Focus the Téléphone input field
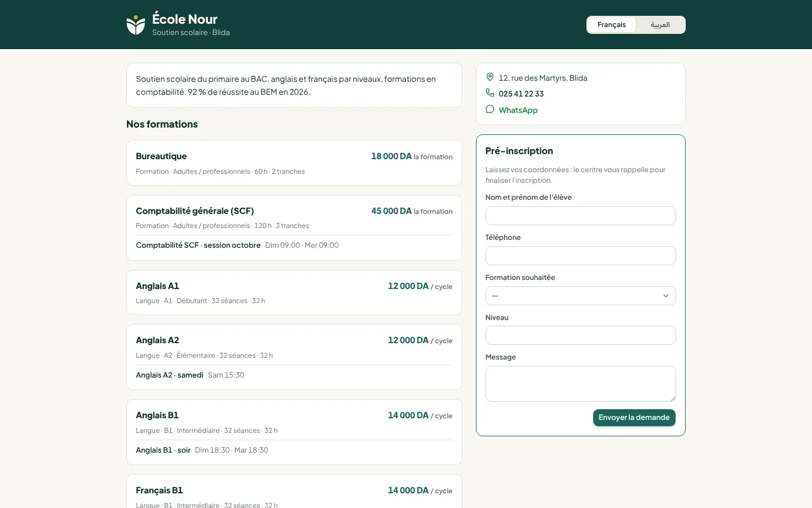 (580, 256)
